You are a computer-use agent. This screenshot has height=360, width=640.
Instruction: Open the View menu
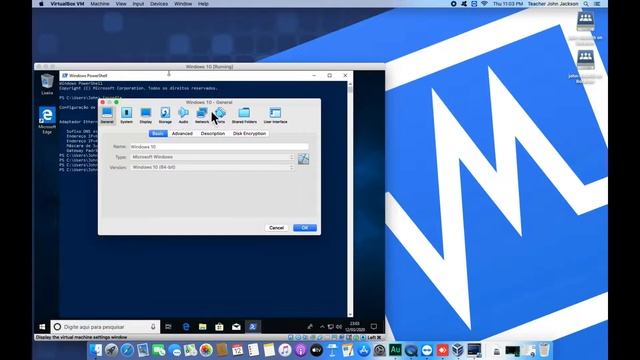tap(121, 4)
